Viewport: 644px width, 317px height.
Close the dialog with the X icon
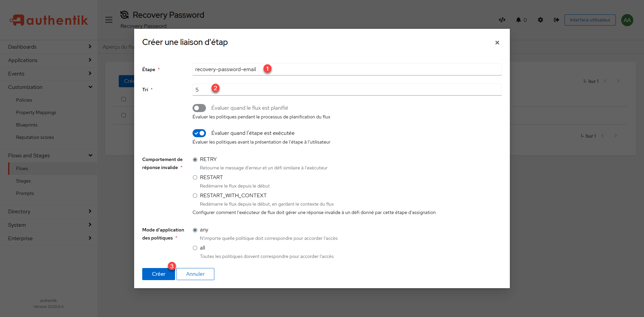[497, 43]
